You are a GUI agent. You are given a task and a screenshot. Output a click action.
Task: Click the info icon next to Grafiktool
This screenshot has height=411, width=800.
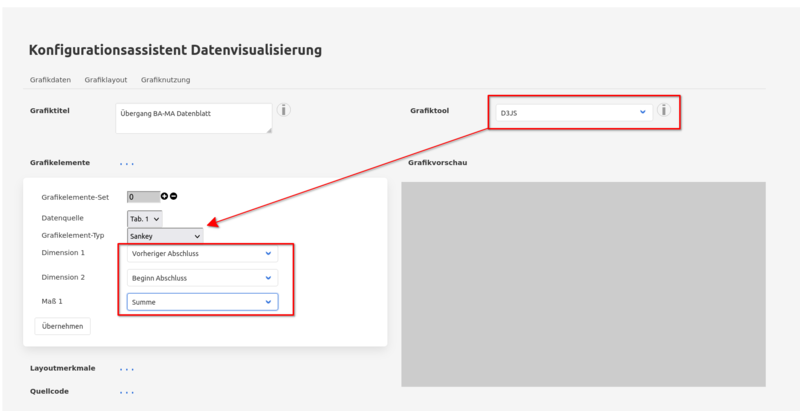[x=663, y=111]
